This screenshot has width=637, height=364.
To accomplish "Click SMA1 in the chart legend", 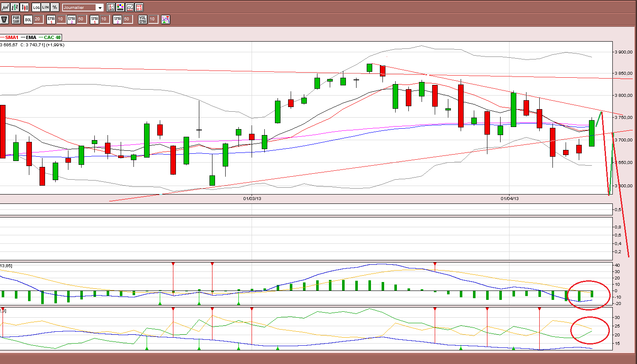I will pyautogui.click(x=11, y=37).
